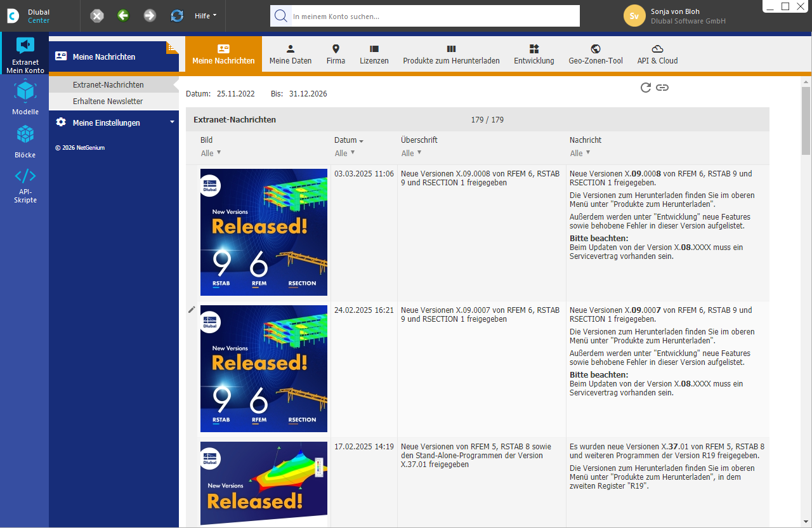Click the stop loading X icon
Screen dimensions: 812x528
tap(96, 16)
